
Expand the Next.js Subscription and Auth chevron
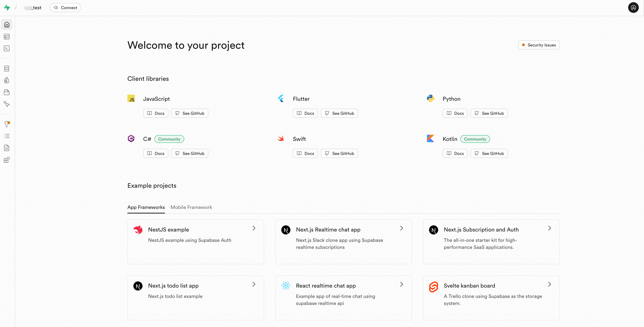click(549, 228)
